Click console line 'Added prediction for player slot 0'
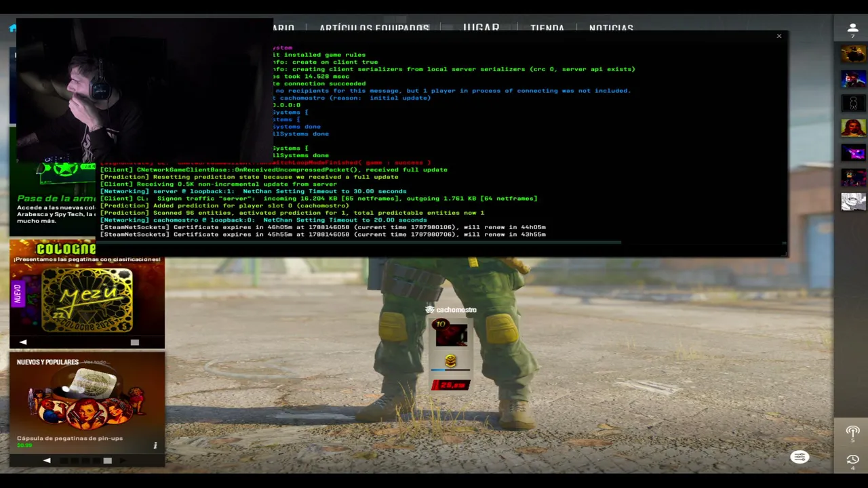The image size is (868, 488). point(224,205)
